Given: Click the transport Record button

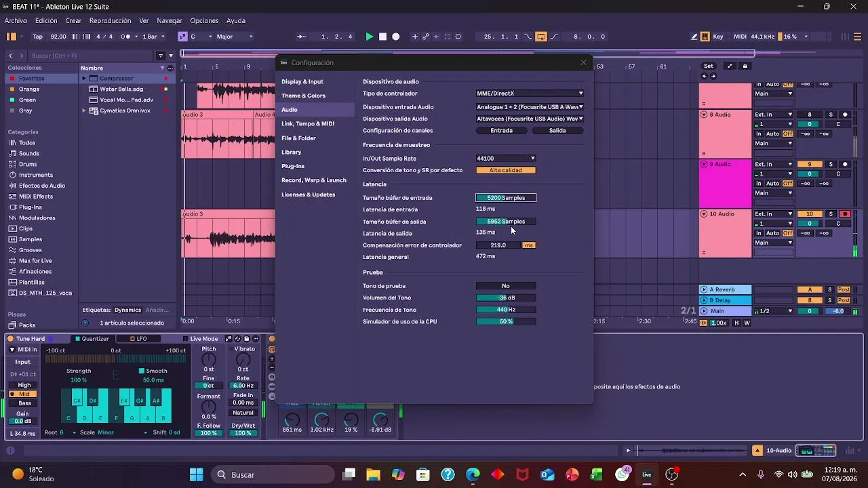Looking at the screenshot, I should [396, 37].
